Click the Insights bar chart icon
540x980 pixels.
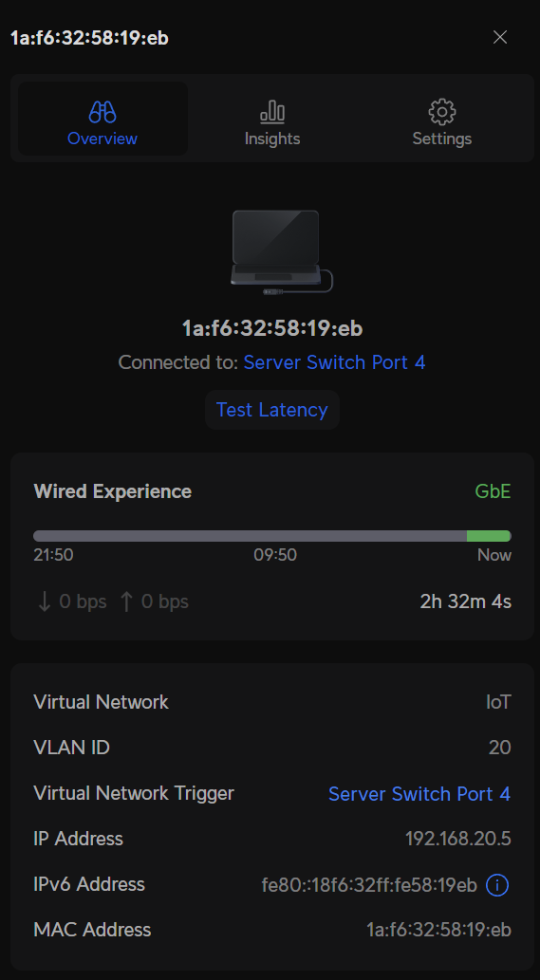tap(271, 112)
